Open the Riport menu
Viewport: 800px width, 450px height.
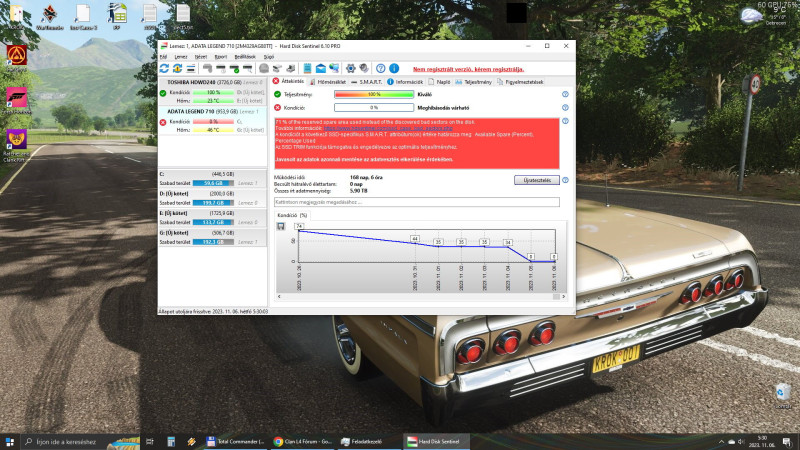pyautogui.click(x=220, y=57)
